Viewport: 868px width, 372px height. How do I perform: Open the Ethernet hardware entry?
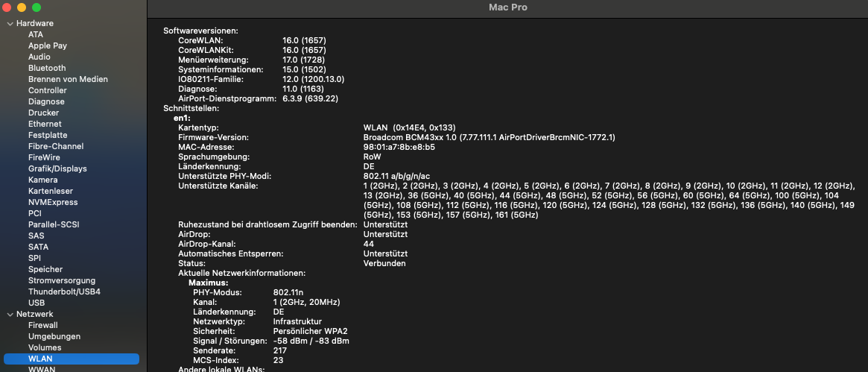[45, 124]
